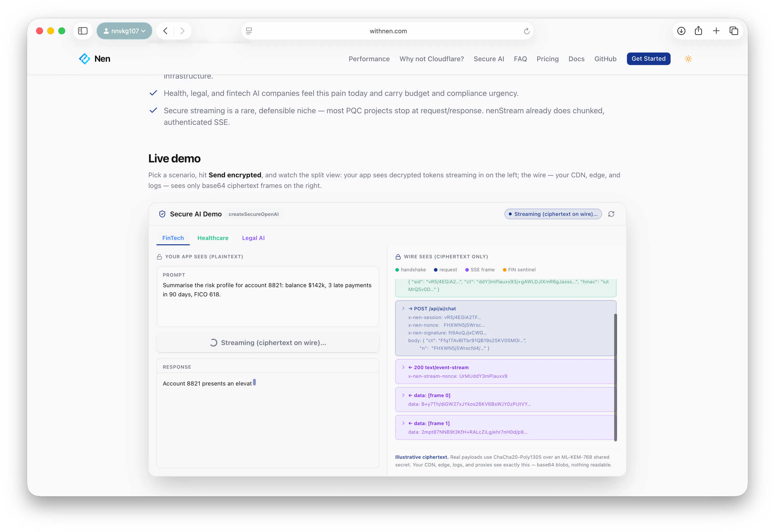Click the prompt text box
This screenshot has width=775, height=532.
(x=268, y=296)
